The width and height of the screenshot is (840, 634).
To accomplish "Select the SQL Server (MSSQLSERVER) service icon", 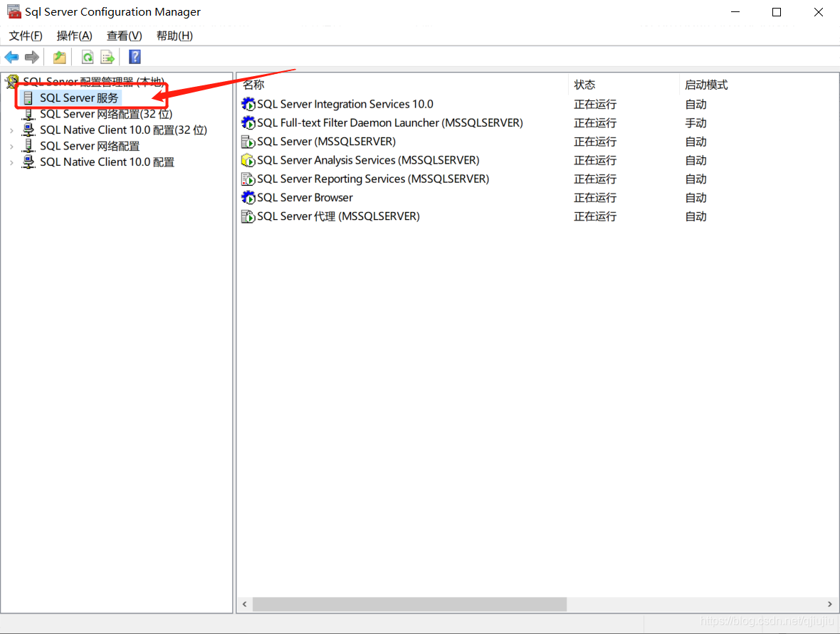I will point(248,141).
